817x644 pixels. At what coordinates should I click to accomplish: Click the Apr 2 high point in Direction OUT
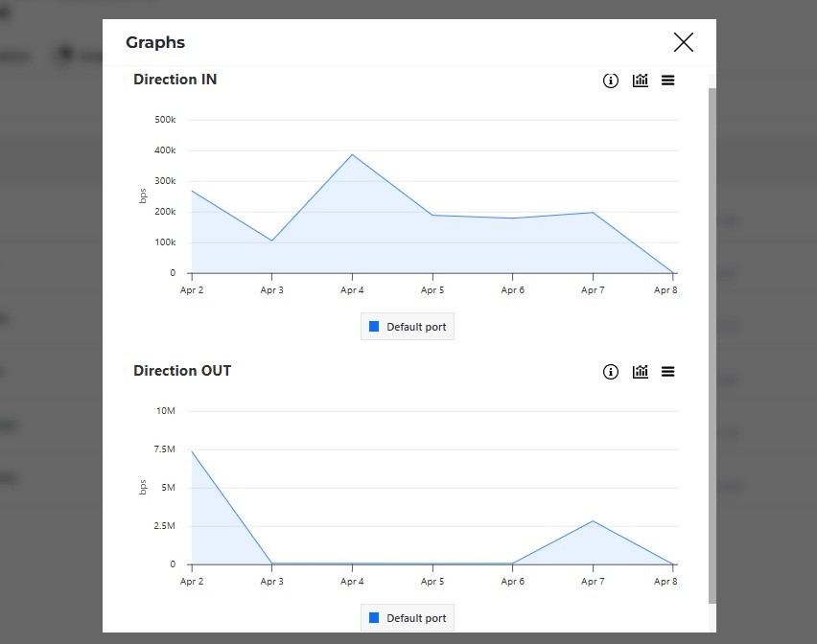point(193,451)
